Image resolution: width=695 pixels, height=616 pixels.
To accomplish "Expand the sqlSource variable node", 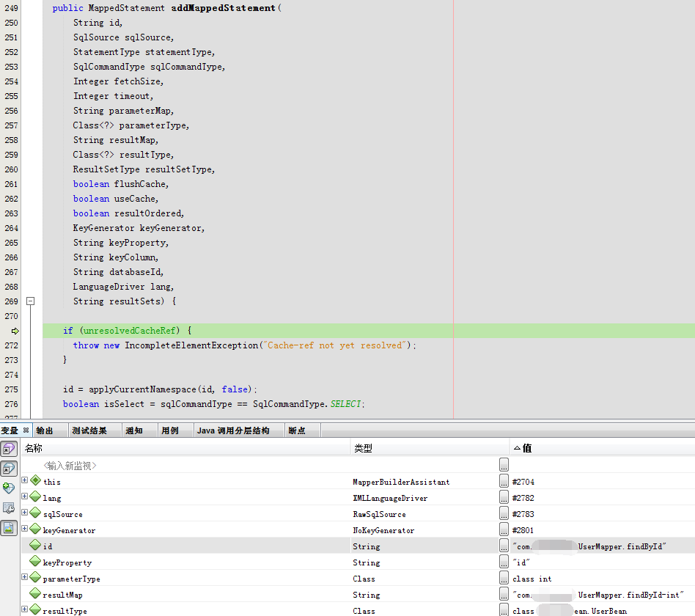I will 25,512.
